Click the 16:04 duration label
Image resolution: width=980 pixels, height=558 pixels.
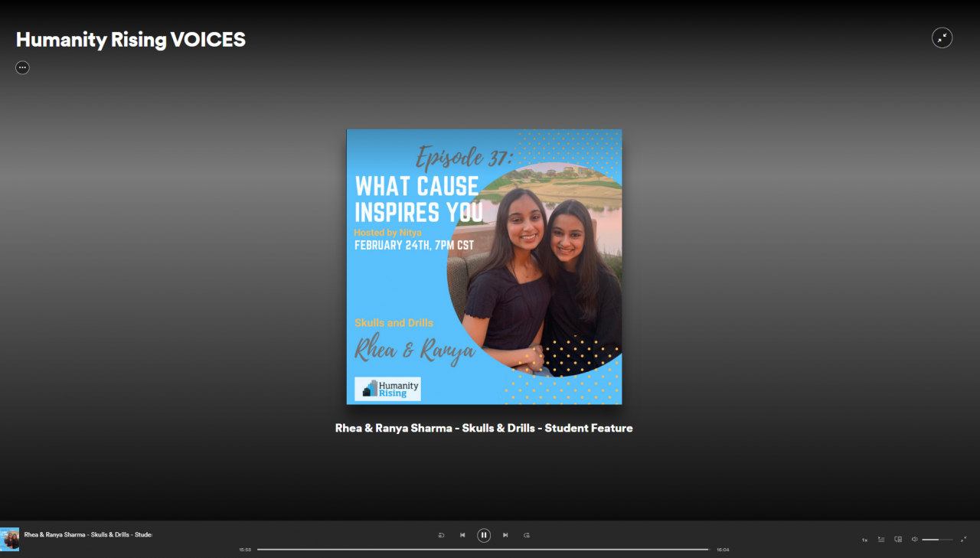[x=723, y=550]
